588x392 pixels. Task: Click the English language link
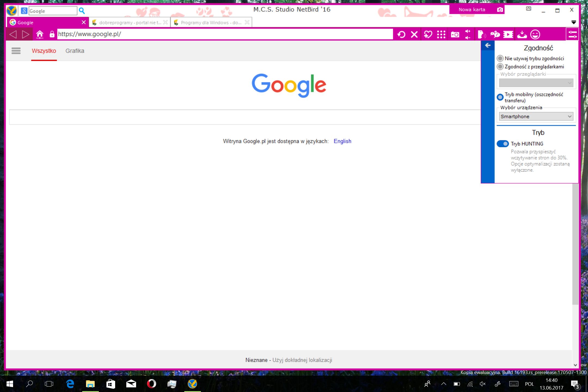pos(342,141)
